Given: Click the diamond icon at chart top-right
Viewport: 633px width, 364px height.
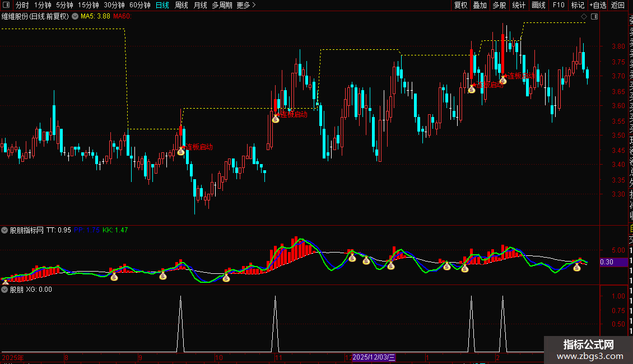Looking at the screenshot, I should point(584,16).
